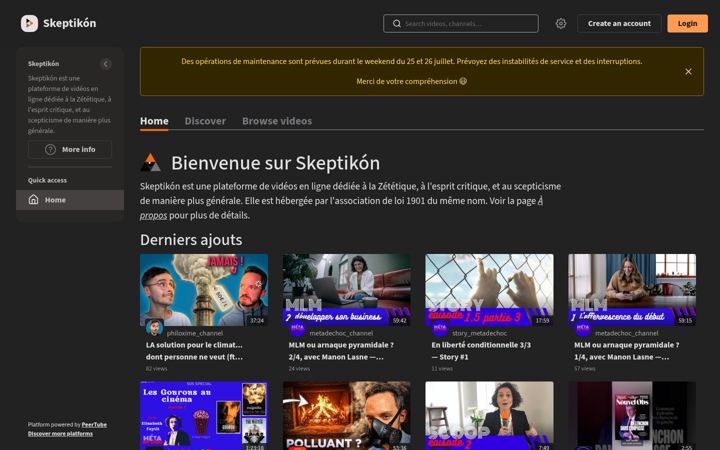Switch to the Discover tab
Screen dimensions: 720x450
point(205,121)
